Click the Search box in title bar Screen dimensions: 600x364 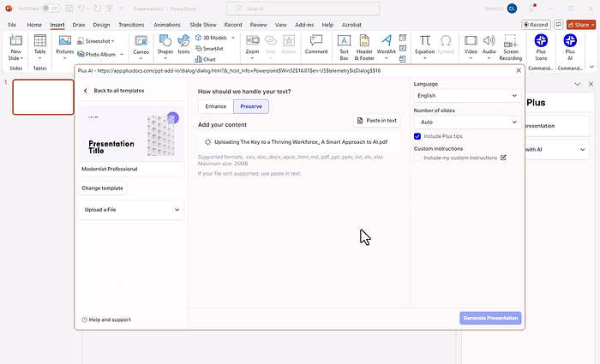pyautogui.click(x=303, y=9)
